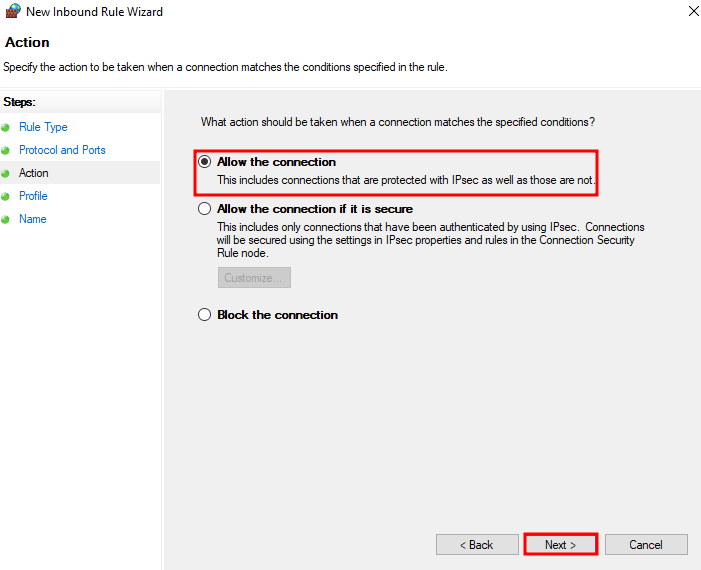Click green bullet beside Action step
701x570 pixels.
[x=5, y=173]
